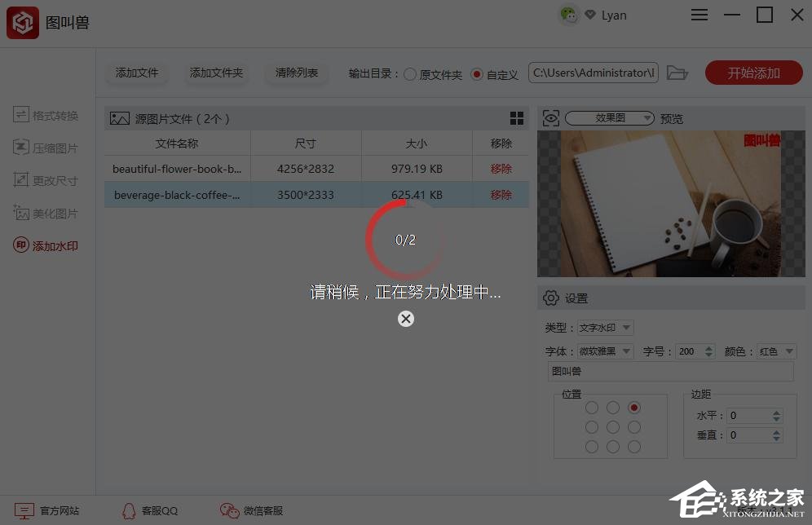This screenshot has width=812, height=525.
Task: Open the 字体 font dropdown showing 微软雅黑
Action: coord(603,351)
